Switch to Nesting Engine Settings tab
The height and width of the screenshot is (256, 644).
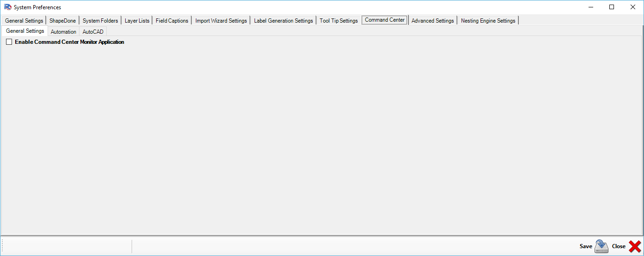pos(488,21)
